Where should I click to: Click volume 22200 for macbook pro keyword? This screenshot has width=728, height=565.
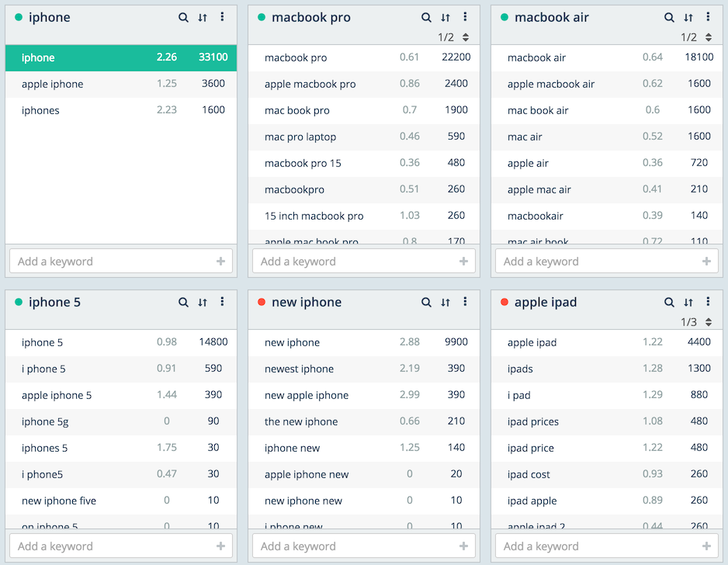point(456,57)
